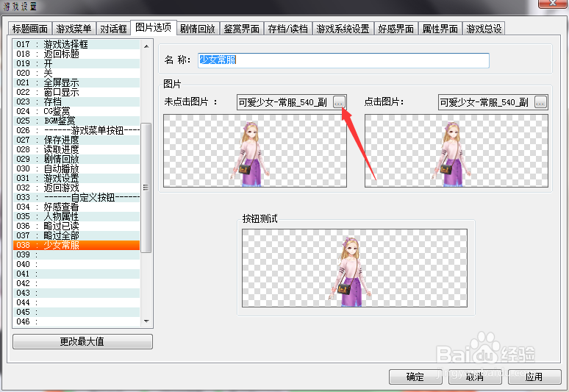Select highlighted item 038 少女常服
Image resolution: width=569 pixels, height=392 pixels.
[76, 245]
